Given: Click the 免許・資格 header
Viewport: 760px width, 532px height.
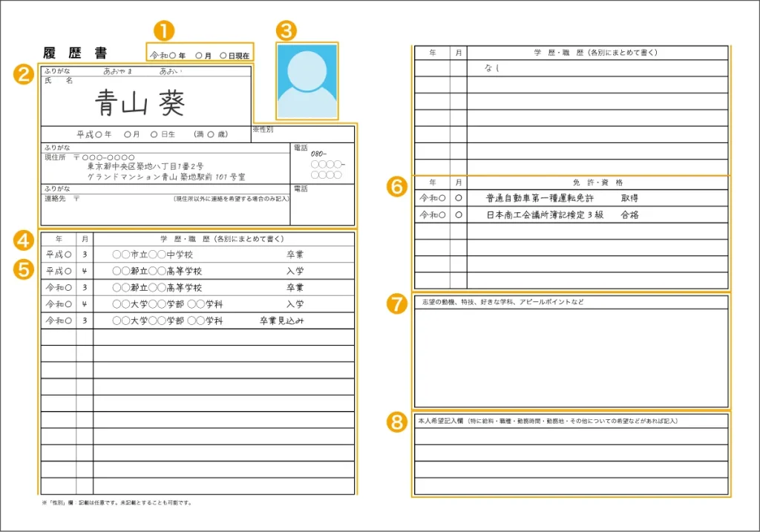Looking at the screenshot, I should tap(597, 183).
